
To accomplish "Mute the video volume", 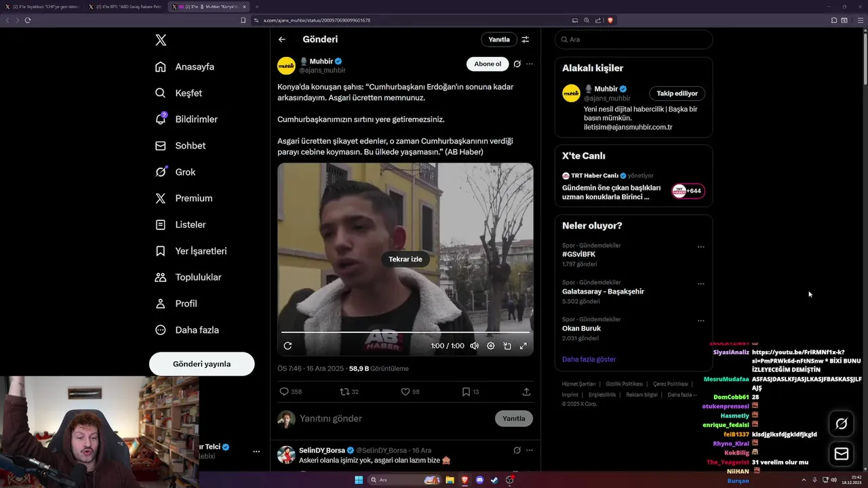I will click(x=474, y=346).
